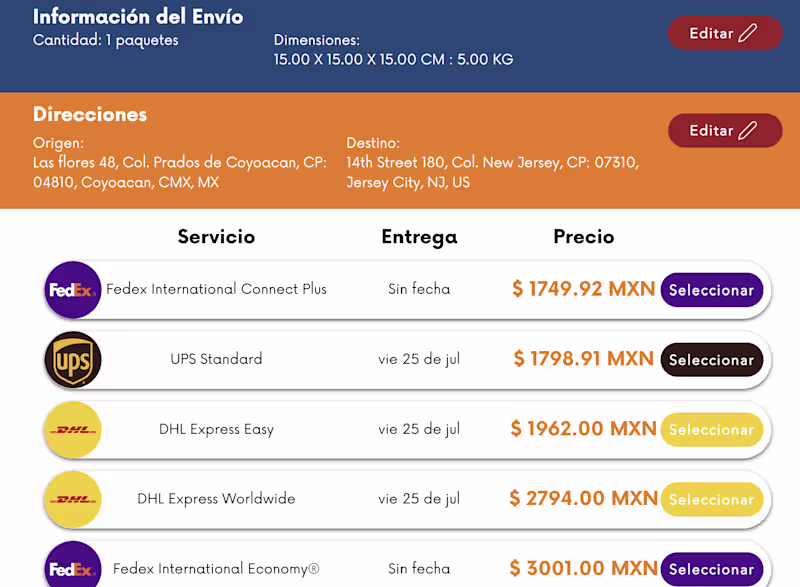Click the DHL Express Worldwide logo
The width and height of the screenshot is (800, 587).
73,499
